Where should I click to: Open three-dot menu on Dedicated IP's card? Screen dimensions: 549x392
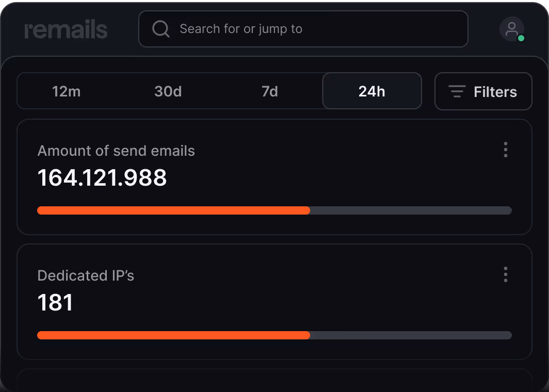point(505,274)
